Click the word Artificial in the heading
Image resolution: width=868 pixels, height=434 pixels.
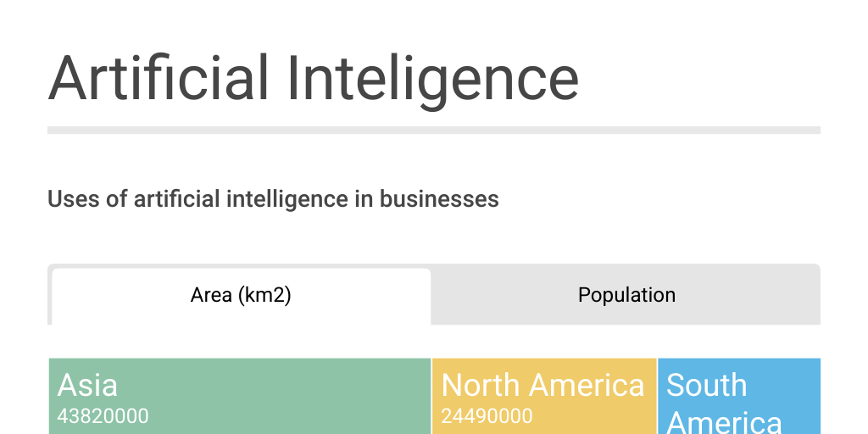159,79
